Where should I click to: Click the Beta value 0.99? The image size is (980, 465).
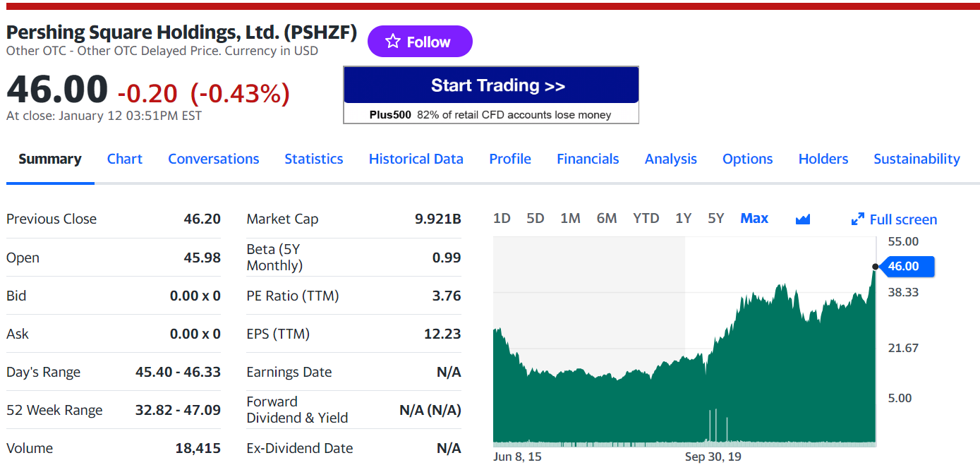(447, 258)
